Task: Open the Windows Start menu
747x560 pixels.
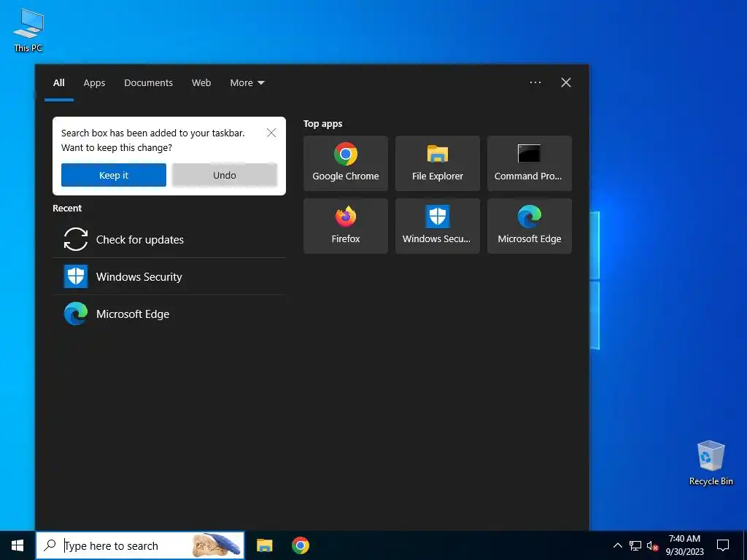Action: tap(18, 545)
